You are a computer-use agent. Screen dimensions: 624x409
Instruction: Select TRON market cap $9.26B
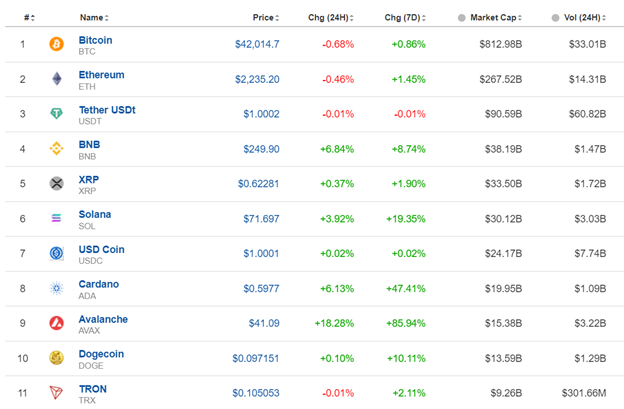pos(506,393)
